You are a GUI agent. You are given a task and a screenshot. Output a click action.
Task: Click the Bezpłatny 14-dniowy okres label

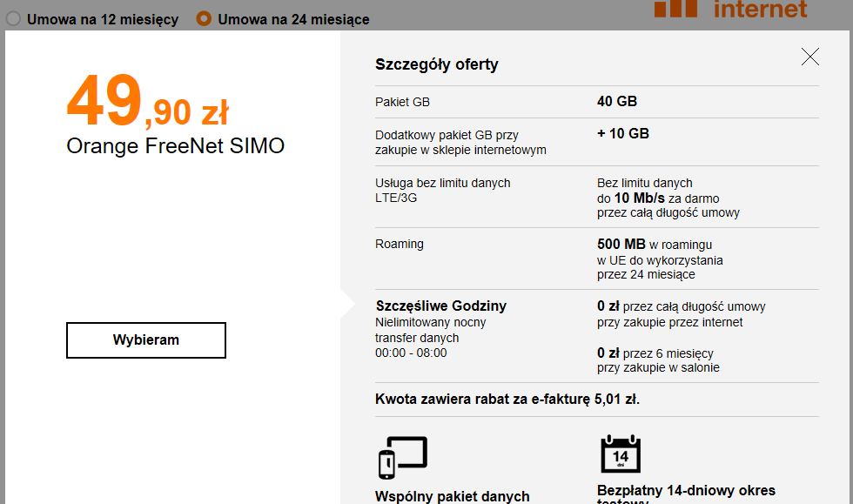[x=686, y=491]
